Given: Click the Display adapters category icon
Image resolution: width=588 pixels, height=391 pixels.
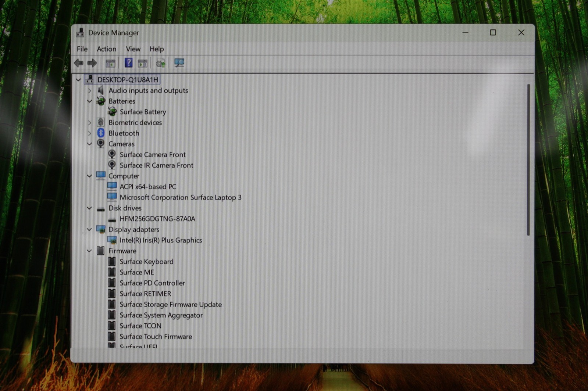Looking at the screenshot, I should pyautogui.click(x=101, y=229).
